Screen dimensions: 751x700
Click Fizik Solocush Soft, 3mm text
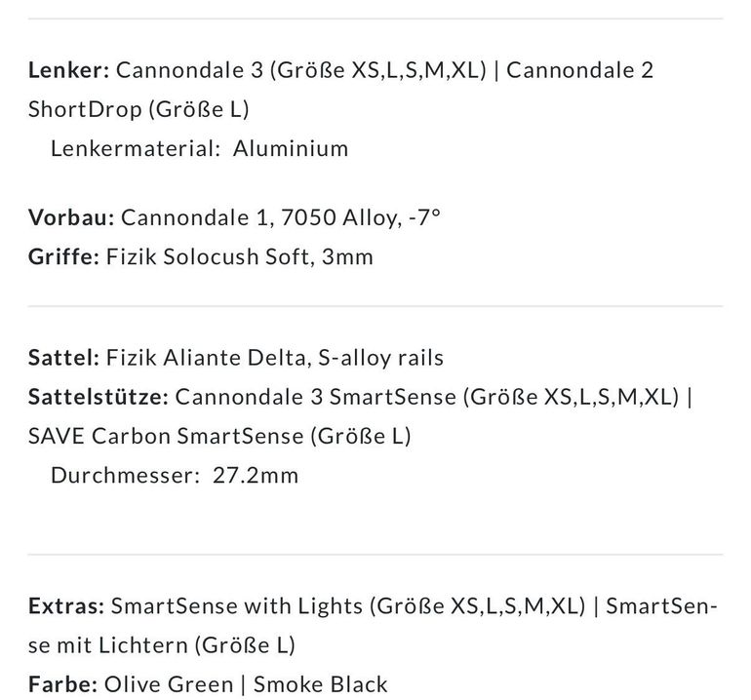coord(240,256)
